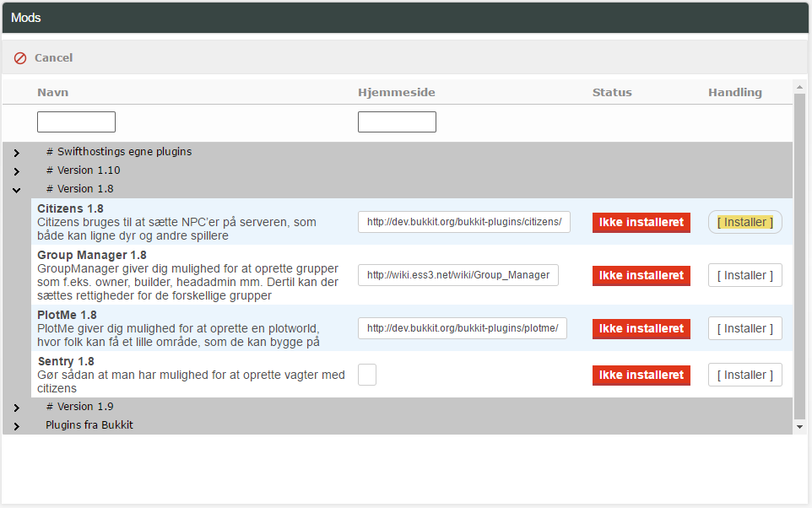Click the Group_Manager wiki URL field

(x=457, y=275)
